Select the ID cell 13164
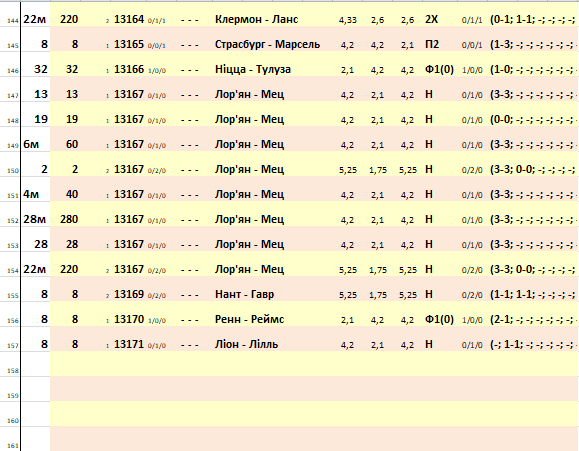Screen dimensions: 579x451 tap(129, 19)
